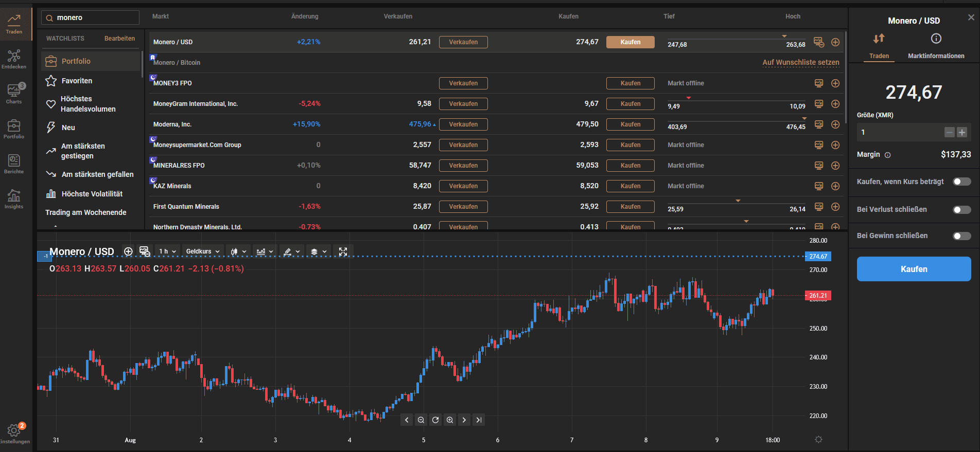Enable 'Bei Gewinn schließen' switch
This screenshot has height=452, width=980.
[962, 236]
